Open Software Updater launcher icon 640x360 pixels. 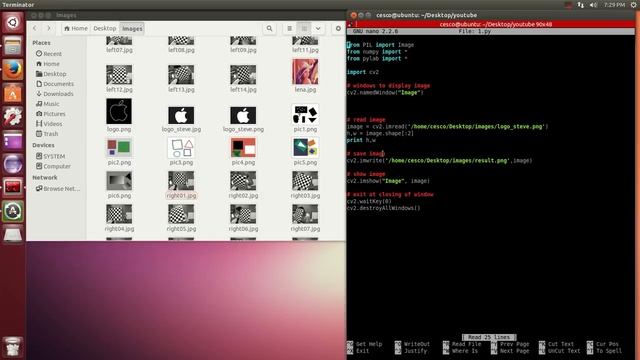tap(13, 211)
